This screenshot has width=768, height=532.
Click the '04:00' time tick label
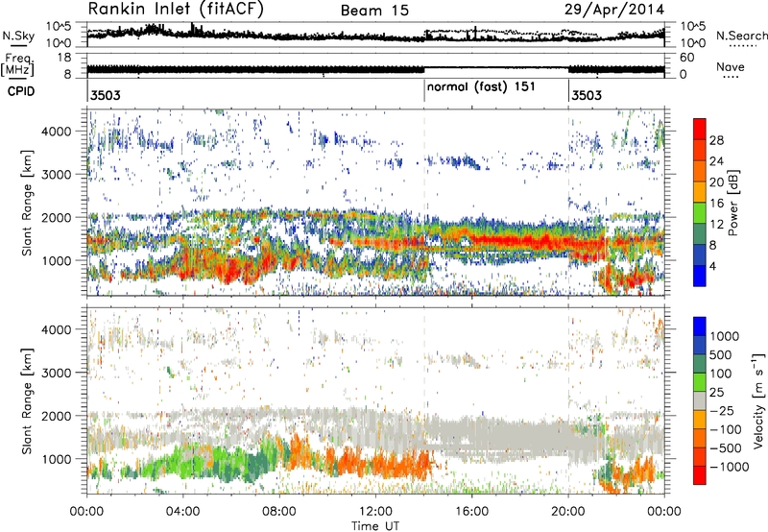click(182, 512)
